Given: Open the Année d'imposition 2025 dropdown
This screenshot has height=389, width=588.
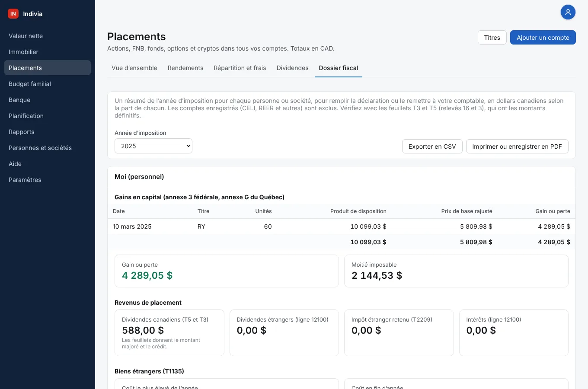Looking at the screenshot, I should click(x=153, y=146).
